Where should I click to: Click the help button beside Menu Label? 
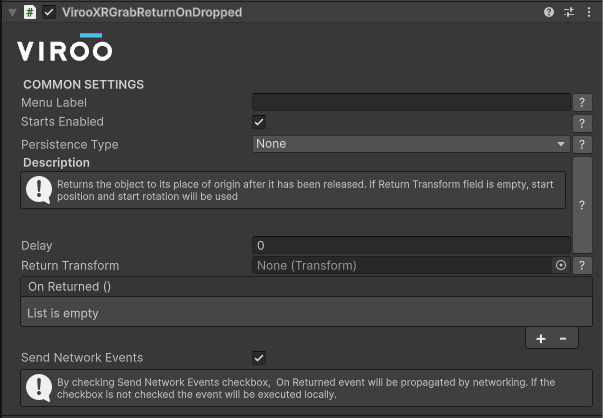click(x=582, y=102)
